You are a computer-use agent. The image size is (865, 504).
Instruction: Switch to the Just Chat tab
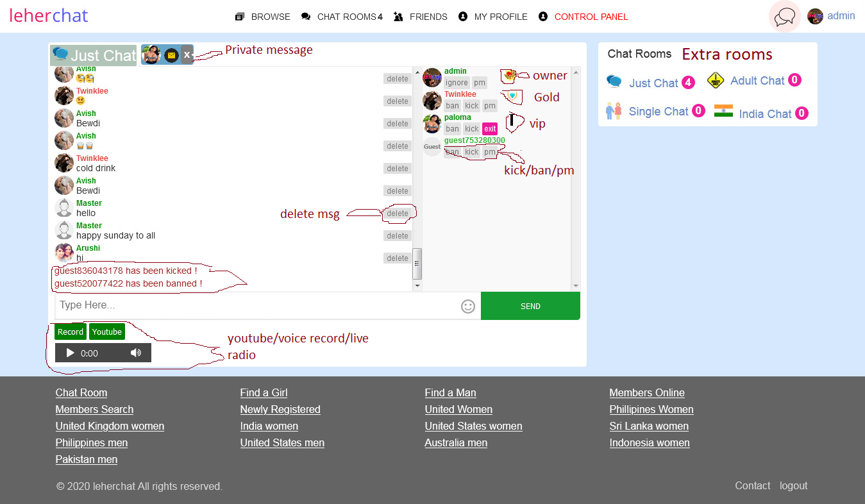coord(93,55)
